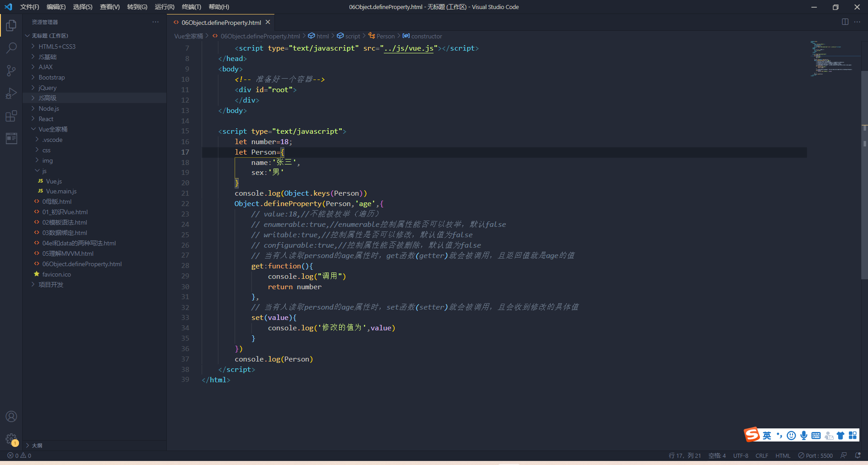
Task: Click the notifications bell in status bar
Action: [x=857, y=456]
